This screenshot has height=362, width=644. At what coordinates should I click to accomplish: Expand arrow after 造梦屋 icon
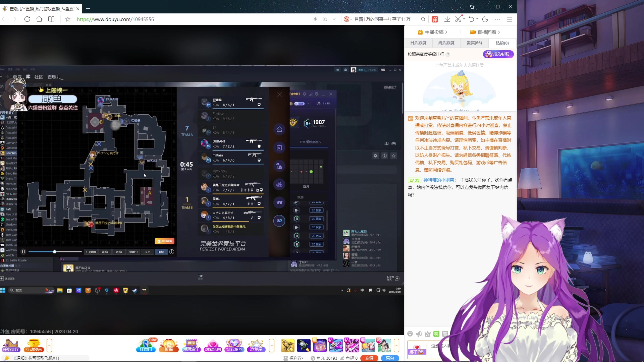(x=272, y=346)
